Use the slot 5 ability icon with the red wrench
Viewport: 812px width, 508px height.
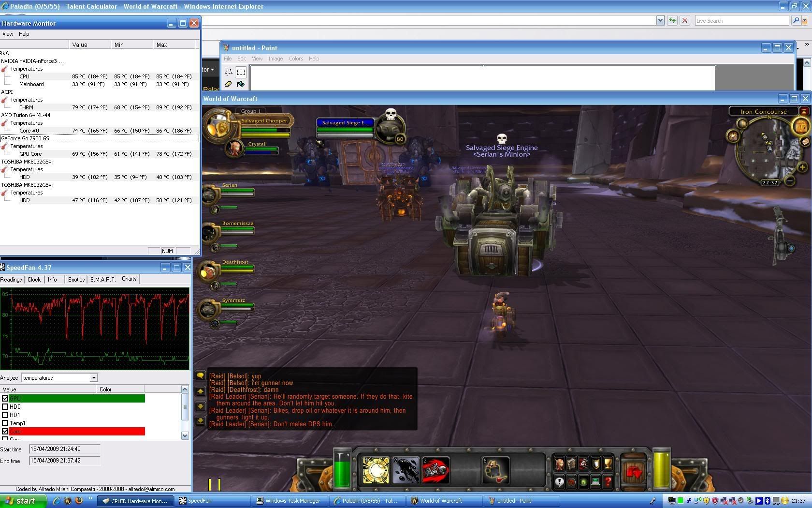coord(495,470)
